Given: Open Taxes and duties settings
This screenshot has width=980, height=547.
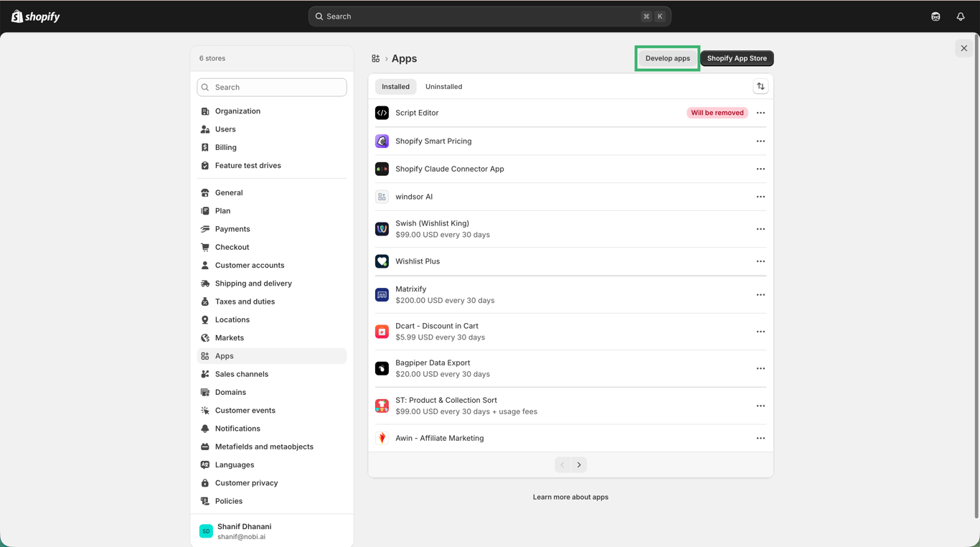Looking at the screenshot, I should (272, 301).
